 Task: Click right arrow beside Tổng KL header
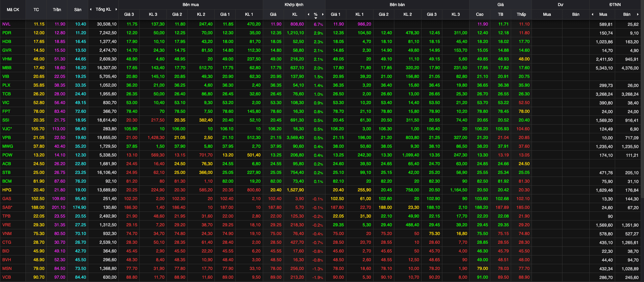[x=116, y=9]
